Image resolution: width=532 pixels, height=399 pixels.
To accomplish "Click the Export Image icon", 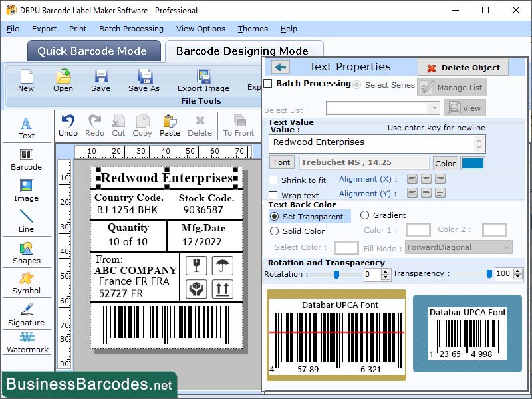I will pyautogui.click(x=203, y=81).
